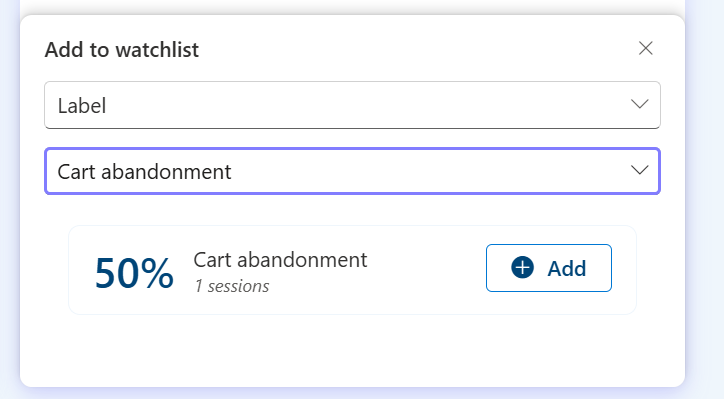This screenshot has width=724, height=399.
Task: Click the percent sign in the 50% figure
Action: point(157,273)
